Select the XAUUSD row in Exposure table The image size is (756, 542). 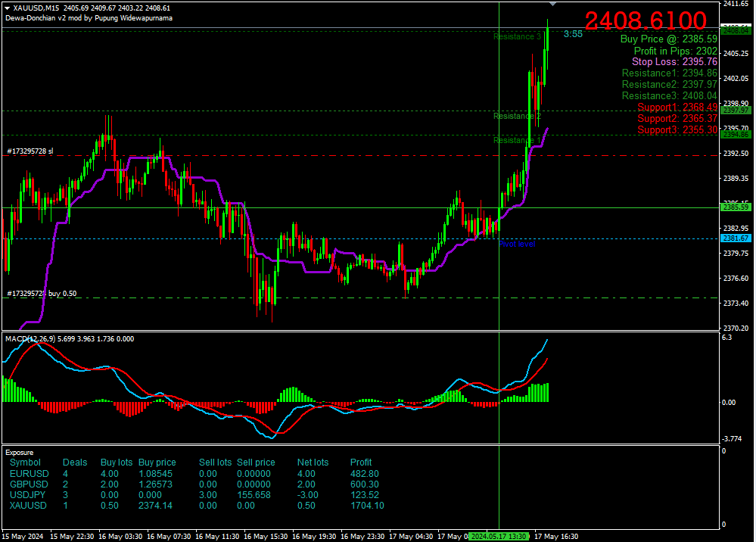(197, 506)
